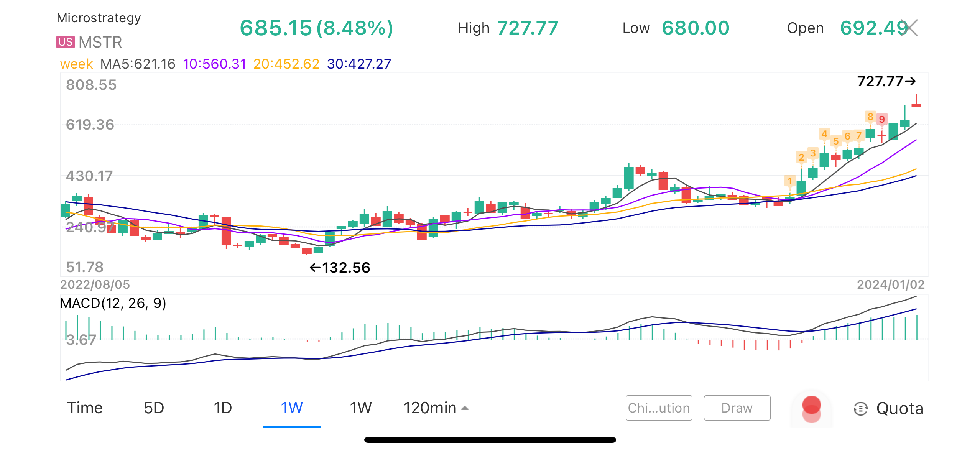Tap the red floating record button

(x=811, y=408)
